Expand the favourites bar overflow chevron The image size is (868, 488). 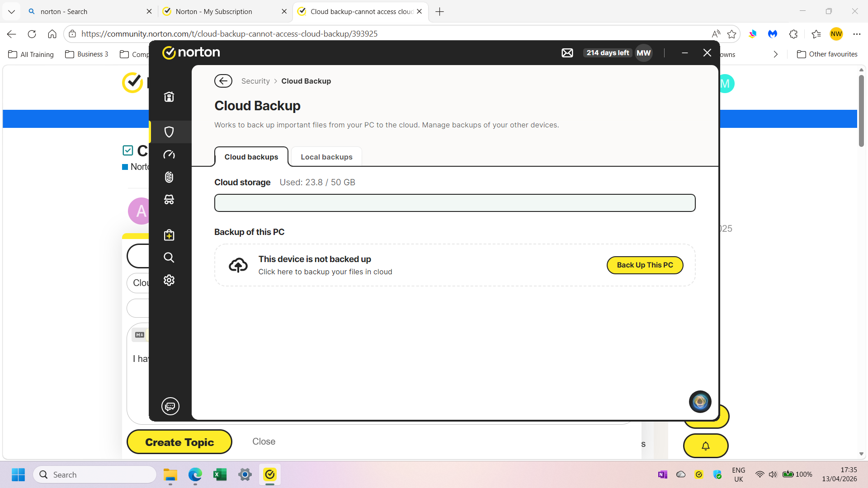[x=776, y=54]
